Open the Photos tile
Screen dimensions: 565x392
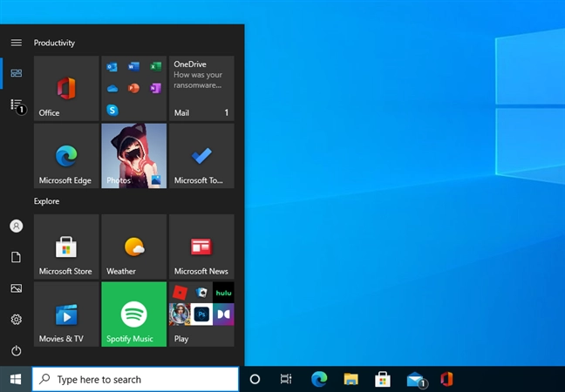[x=134, y=156]
